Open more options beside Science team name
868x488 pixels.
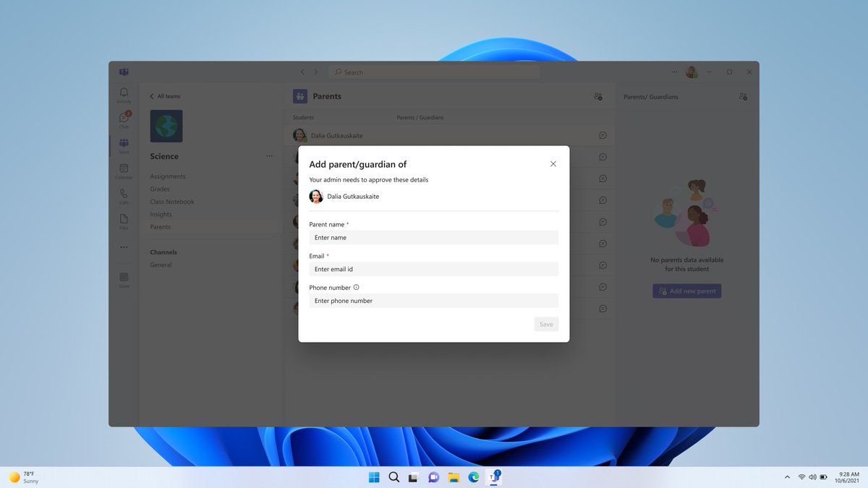(x=269, y=156)
